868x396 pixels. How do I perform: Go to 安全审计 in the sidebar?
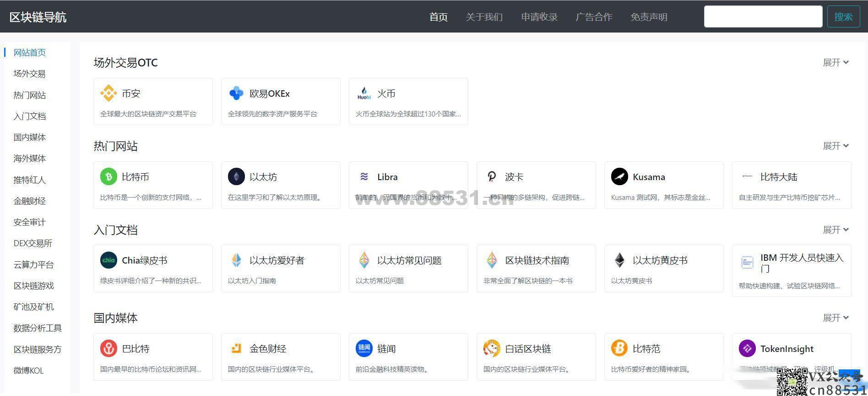click(30, 222)
